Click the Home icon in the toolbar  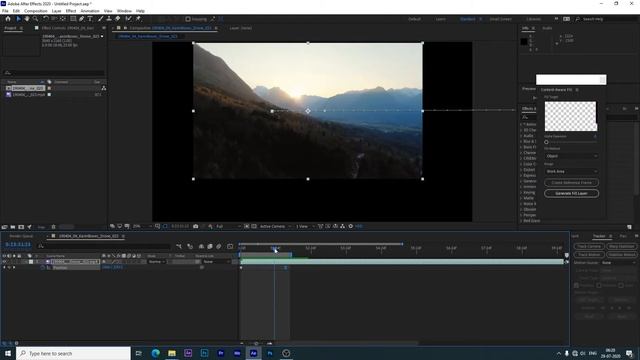pyautogui.click(x=8, y=19)
